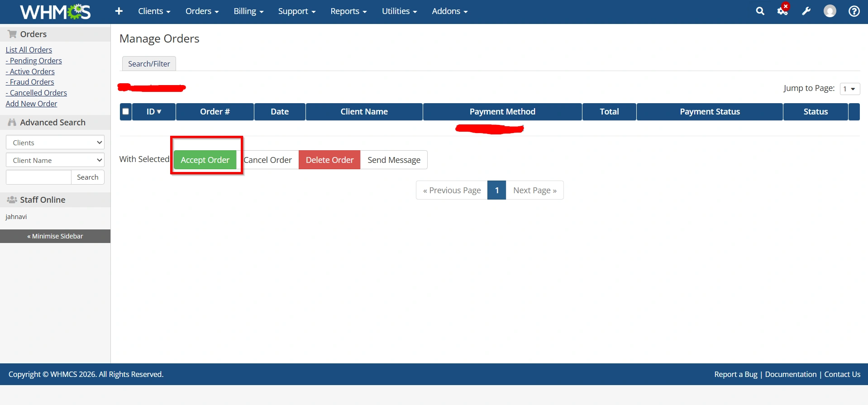
Task: Open the wrench configuration icon
Action: pos(806,11)
